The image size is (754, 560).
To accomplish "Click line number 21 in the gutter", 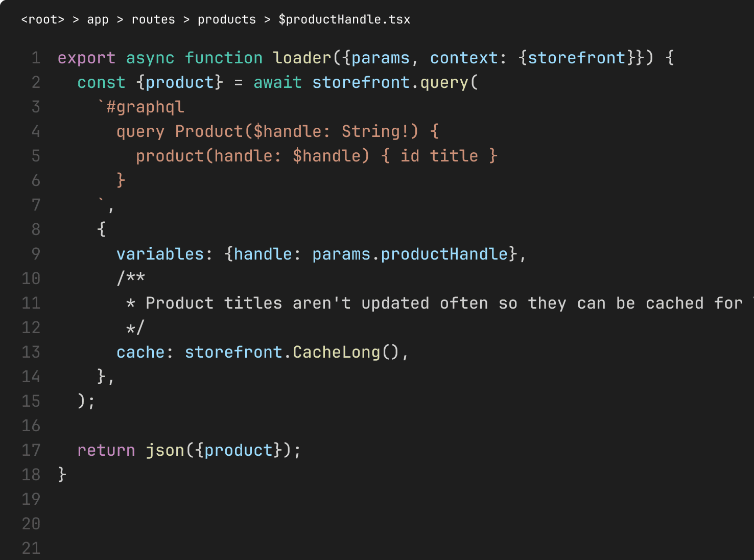I will [x=31, y=548].
